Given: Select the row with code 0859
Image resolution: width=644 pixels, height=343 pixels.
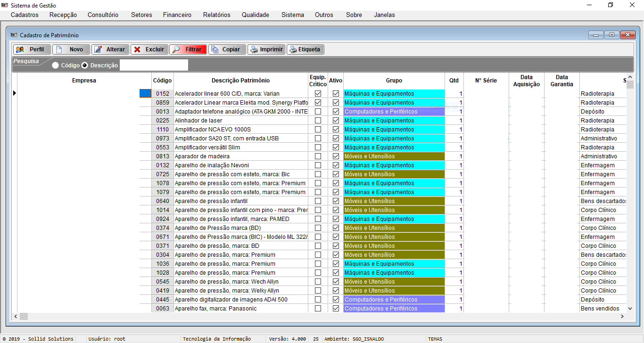Looking at the screenshot, I should click(163, 103).
